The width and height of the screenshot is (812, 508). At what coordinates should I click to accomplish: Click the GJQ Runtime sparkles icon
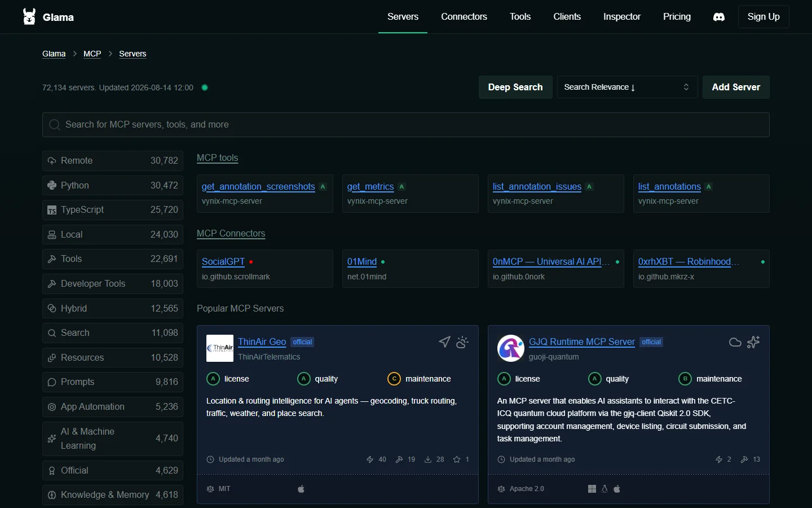click(x=753, y=342)
